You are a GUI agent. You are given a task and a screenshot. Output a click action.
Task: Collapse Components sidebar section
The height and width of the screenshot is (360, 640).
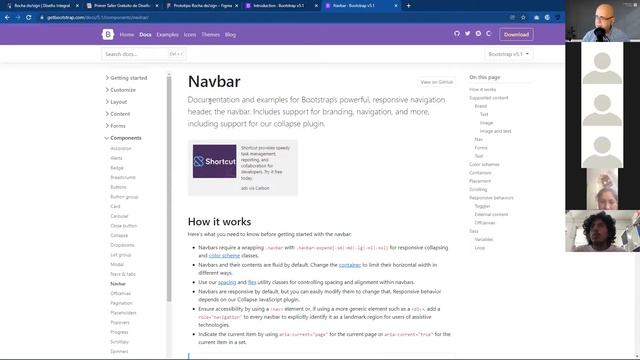coord(123,138)
